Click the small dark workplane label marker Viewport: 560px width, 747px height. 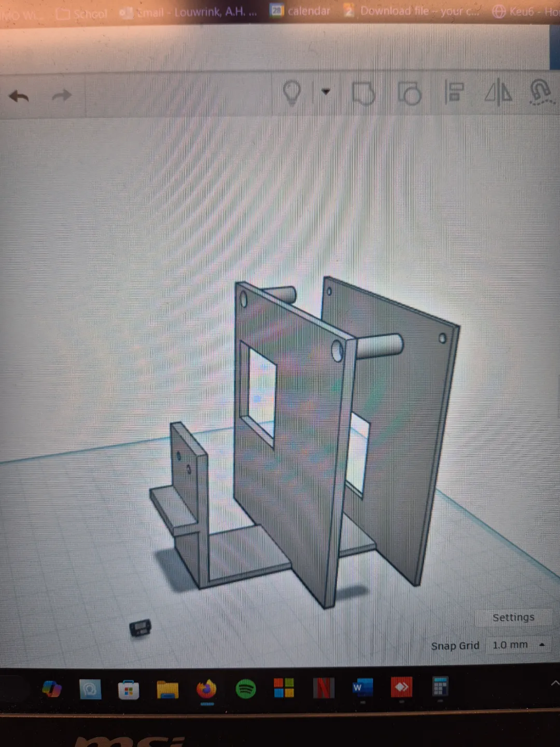pyautogui.click(x=140, y=628)
